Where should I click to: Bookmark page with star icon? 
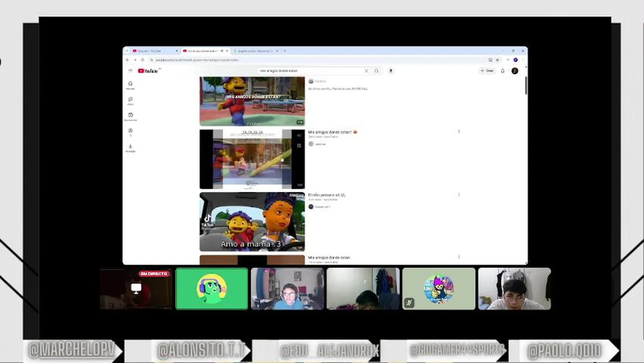click(498, 60)
